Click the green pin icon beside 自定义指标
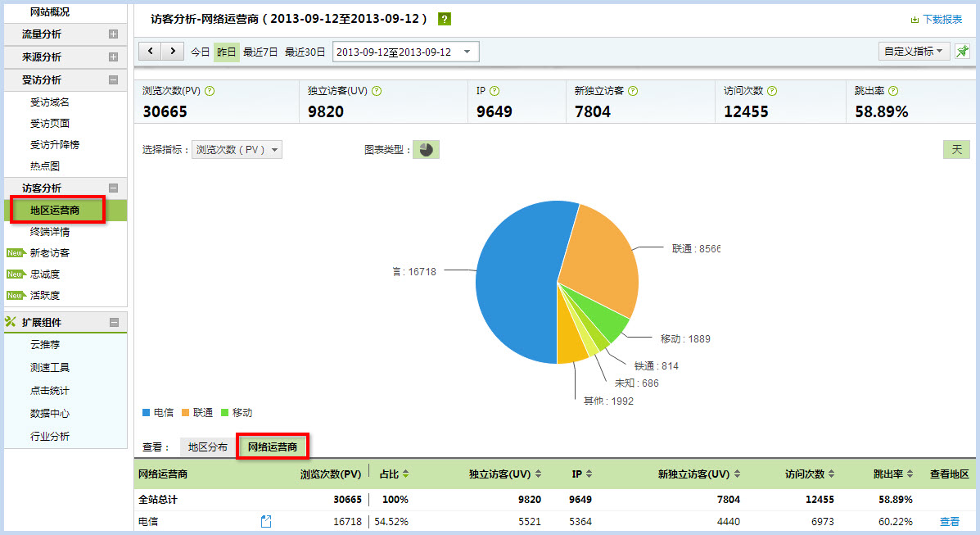This screenshot has width=980, height=535. [x=962, y=52]
